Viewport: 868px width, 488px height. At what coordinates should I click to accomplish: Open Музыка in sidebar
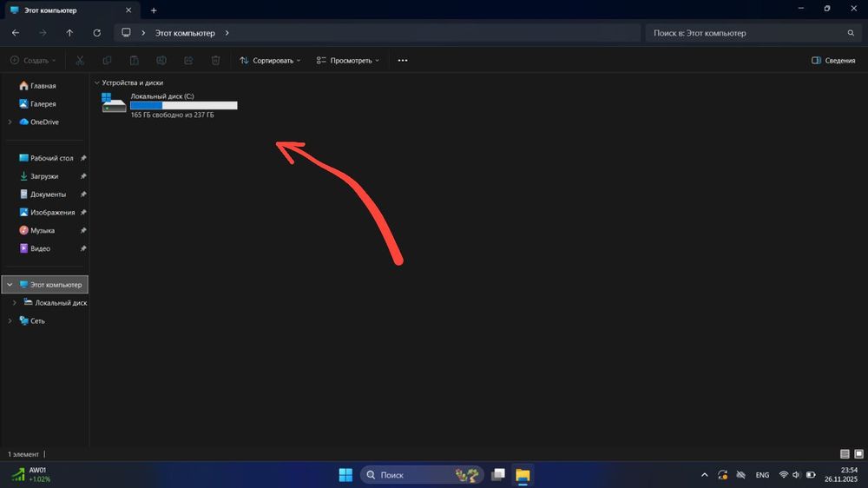43,230
